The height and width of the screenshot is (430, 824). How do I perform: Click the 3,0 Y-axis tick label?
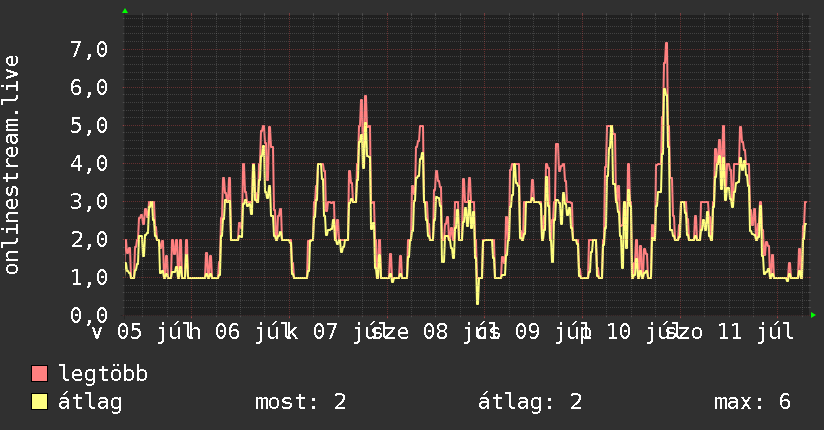(89, 201)
